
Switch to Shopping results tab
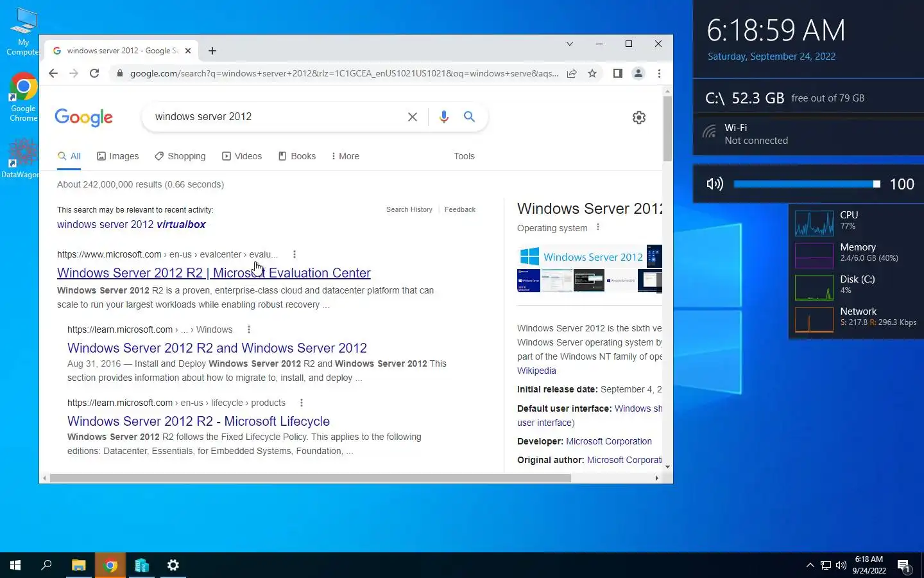(x=180, y=156)
